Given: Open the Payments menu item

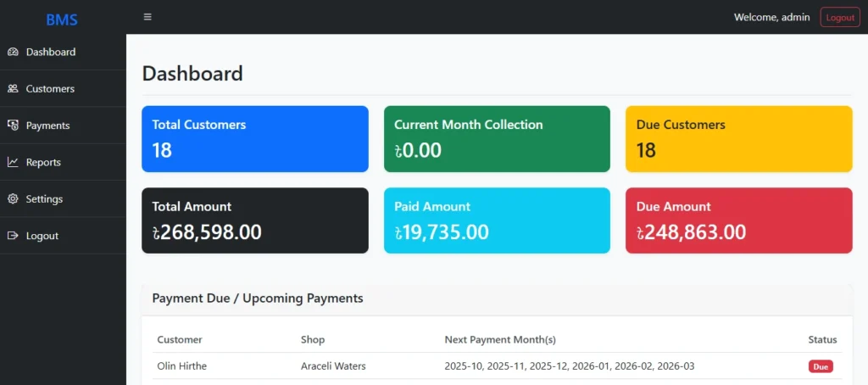Looking at the screenshot, I should [x=47, y=126].
